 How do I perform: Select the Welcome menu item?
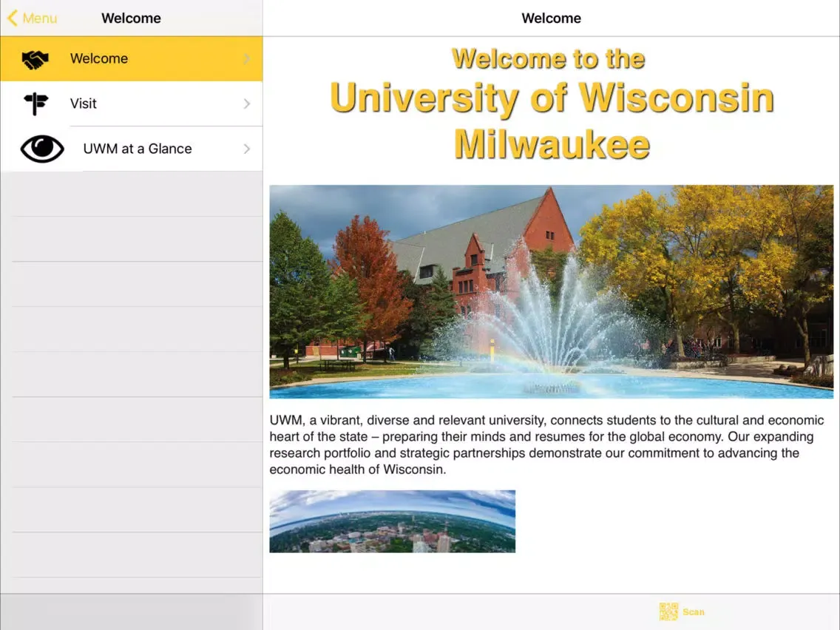(132, 59)
